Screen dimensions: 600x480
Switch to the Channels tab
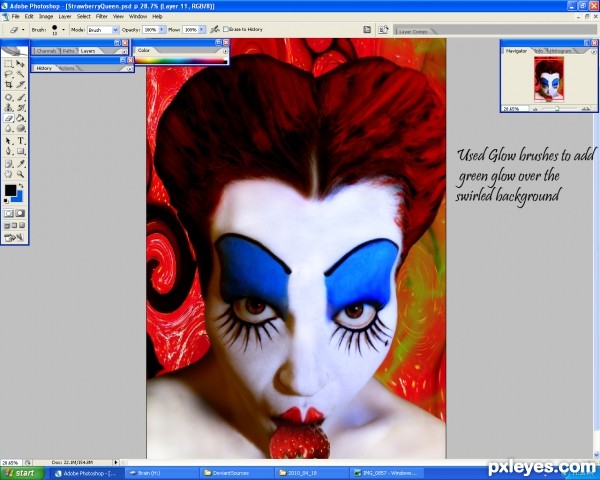[46, 51]
